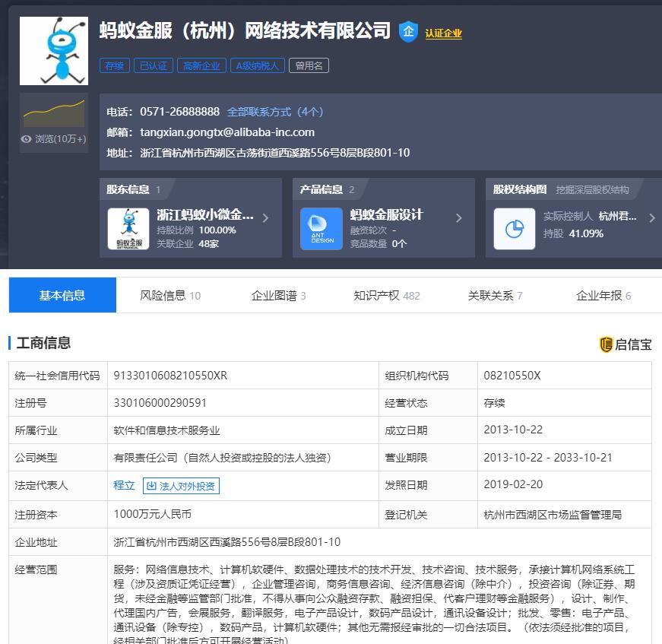Open the 关联关系 tab
The image size is (662, 644).
point(495,295)
